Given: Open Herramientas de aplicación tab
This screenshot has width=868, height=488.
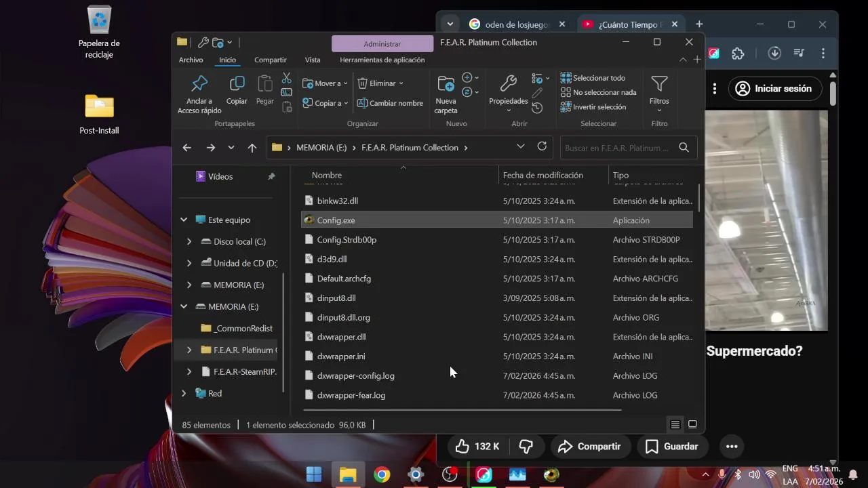Looking at the screenshot, I should point(382,60).
